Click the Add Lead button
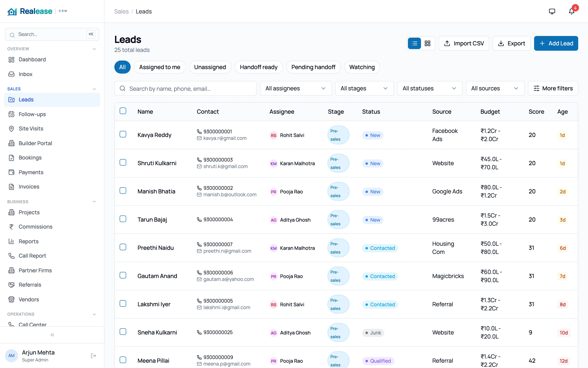Viewport: 588px width, 368px height. tap(556, 43)
